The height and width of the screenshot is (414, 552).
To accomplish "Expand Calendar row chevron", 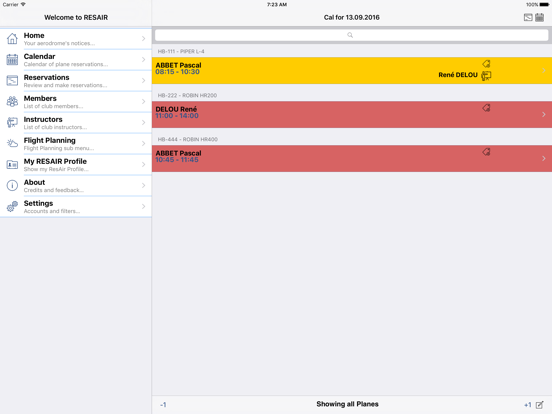I will pos(143,59).
